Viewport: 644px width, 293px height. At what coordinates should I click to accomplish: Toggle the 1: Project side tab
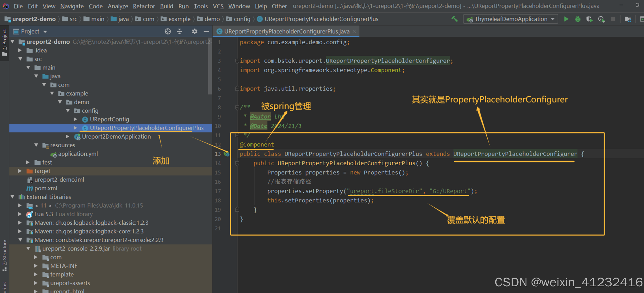click(x=4, y=43)
